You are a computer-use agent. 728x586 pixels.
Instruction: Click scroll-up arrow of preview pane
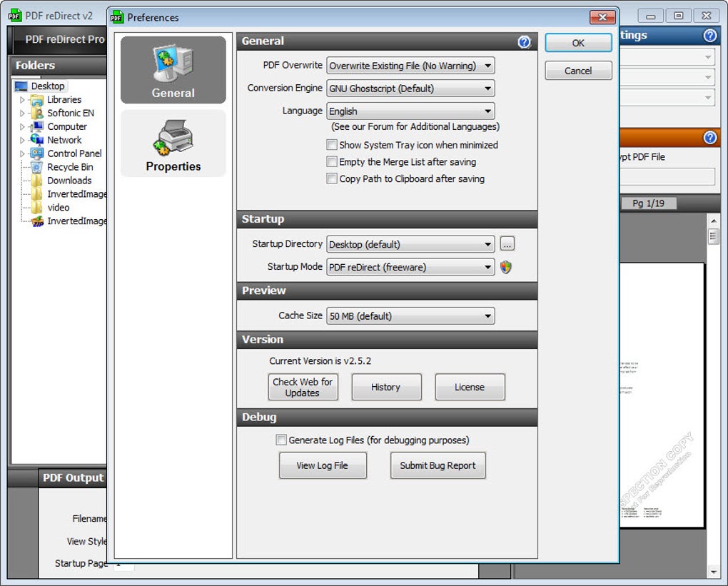713,220
